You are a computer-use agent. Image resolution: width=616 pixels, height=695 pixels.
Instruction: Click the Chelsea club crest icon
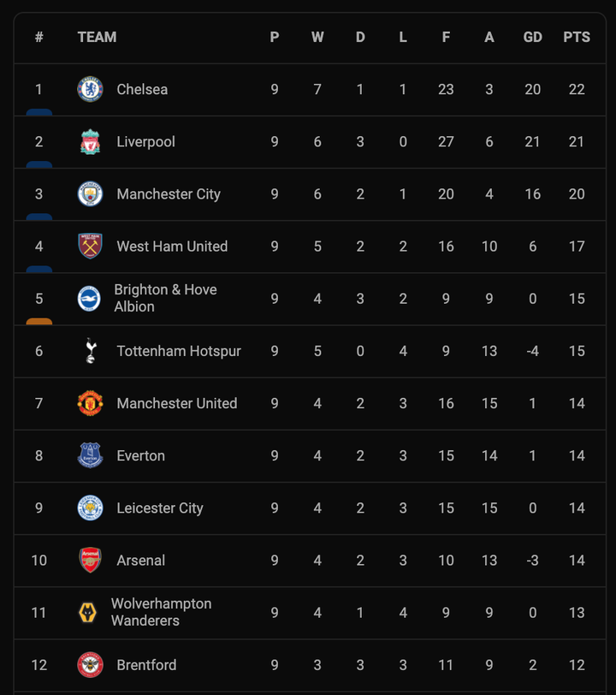pos(90,89)
